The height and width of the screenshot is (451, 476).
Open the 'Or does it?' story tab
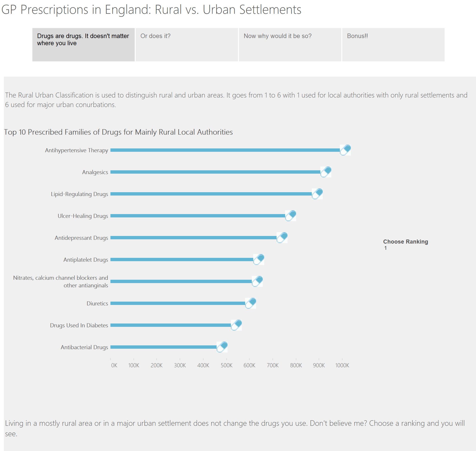pyautogui.click(x=187, y=45)
